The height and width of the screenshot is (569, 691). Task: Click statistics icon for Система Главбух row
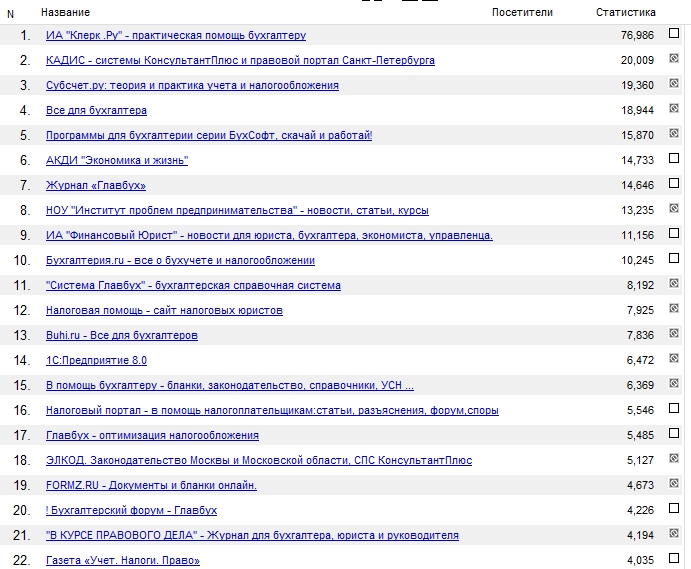click(674, 283)
